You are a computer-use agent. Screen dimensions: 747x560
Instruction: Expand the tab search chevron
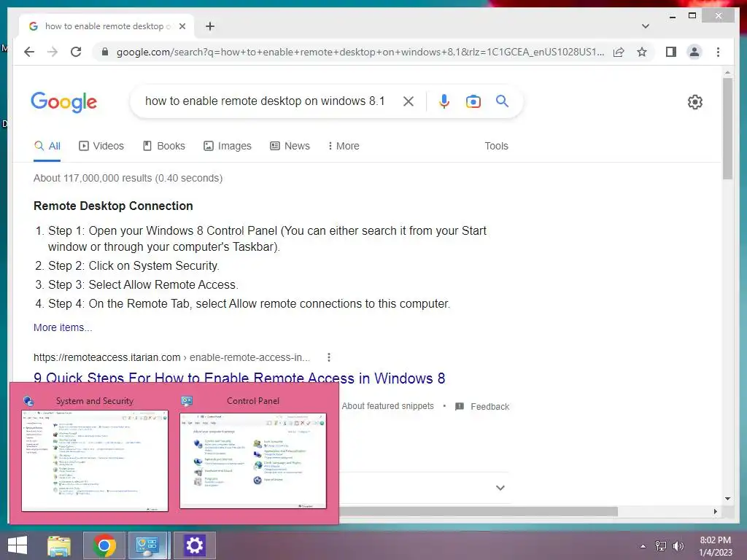[x=646, y=26]
